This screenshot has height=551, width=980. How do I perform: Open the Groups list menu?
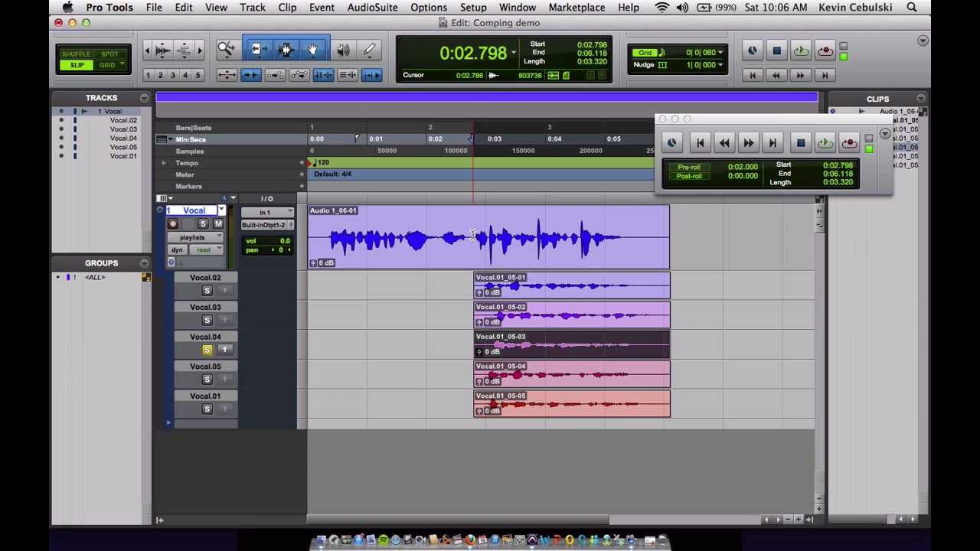[144, 263]
